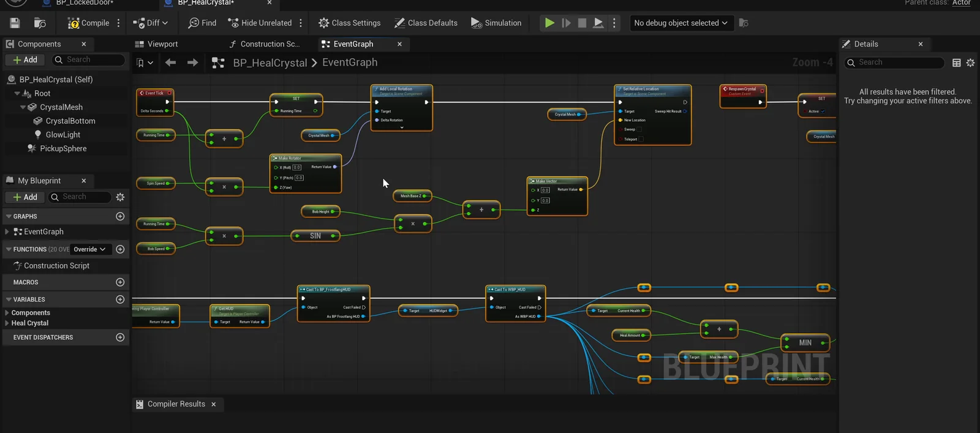Screen dimensions: 980x433
Task: Expand the Heal Crystal variables category
Action: 7,323
